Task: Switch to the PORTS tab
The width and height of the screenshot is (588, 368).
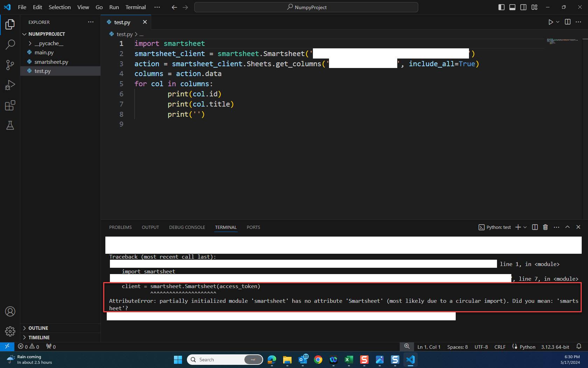Action: click(x=253, y=227)
